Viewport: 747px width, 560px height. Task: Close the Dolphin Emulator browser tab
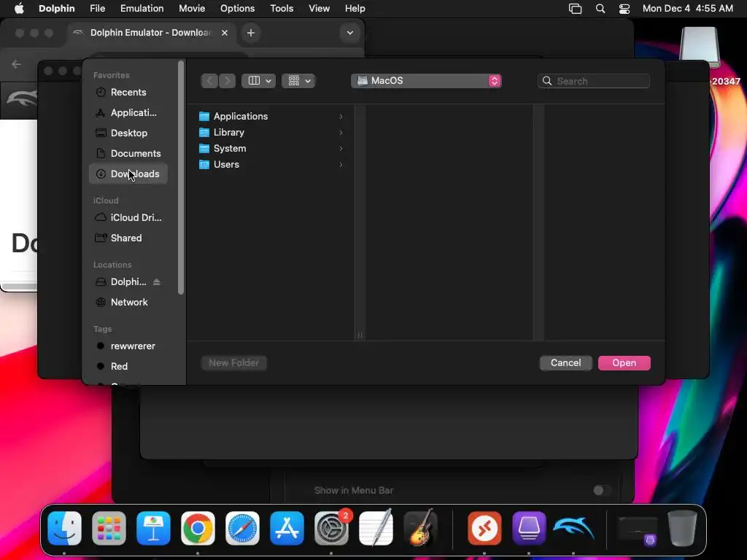pos(225,33)
